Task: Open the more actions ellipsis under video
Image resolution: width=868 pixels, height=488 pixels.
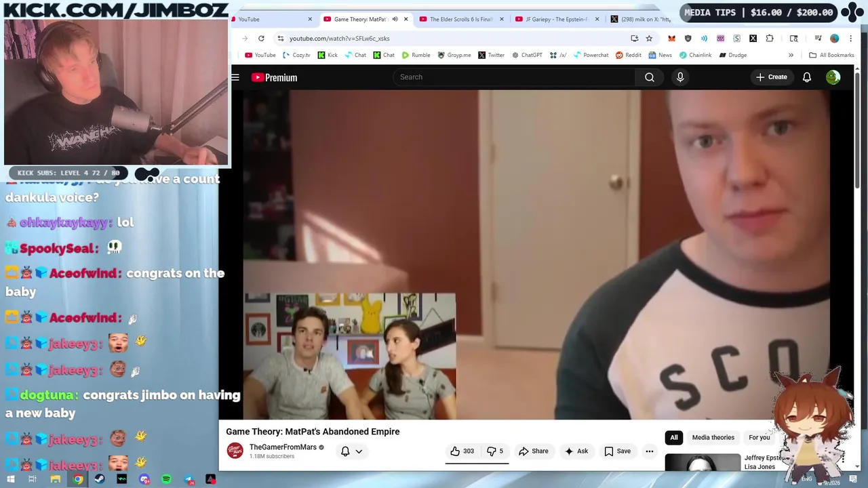Action: 650,451
